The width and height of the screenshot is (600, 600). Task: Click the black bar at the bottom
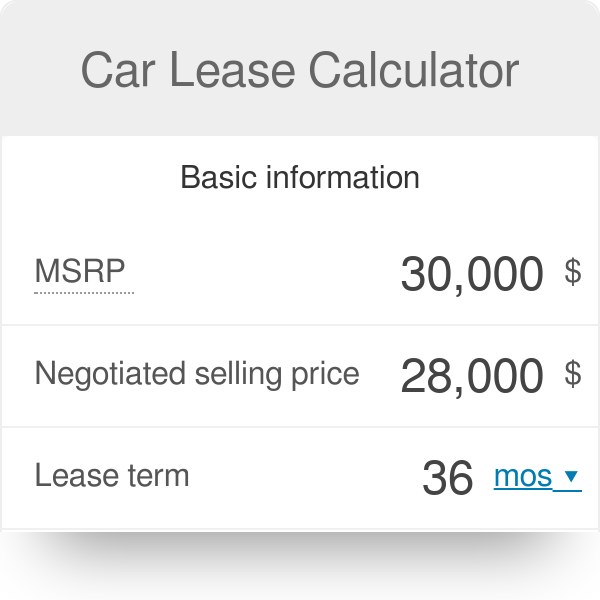click(x=300, y=566)
